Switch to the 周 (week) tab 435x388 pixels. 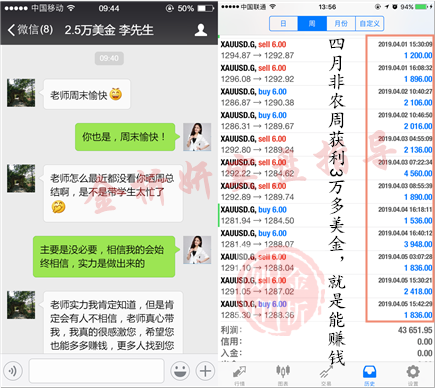312,24
